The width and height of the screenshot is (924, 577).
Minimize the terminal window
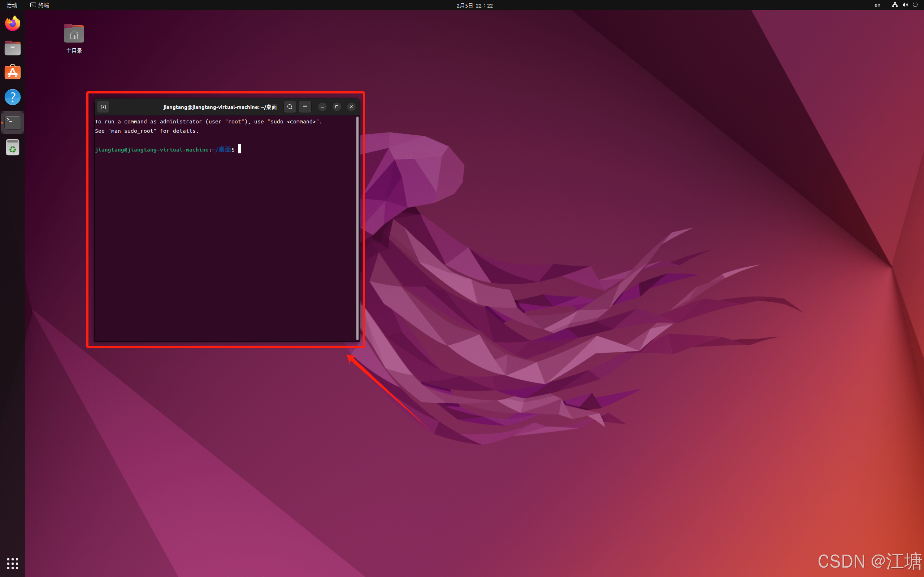click(322, 107)
